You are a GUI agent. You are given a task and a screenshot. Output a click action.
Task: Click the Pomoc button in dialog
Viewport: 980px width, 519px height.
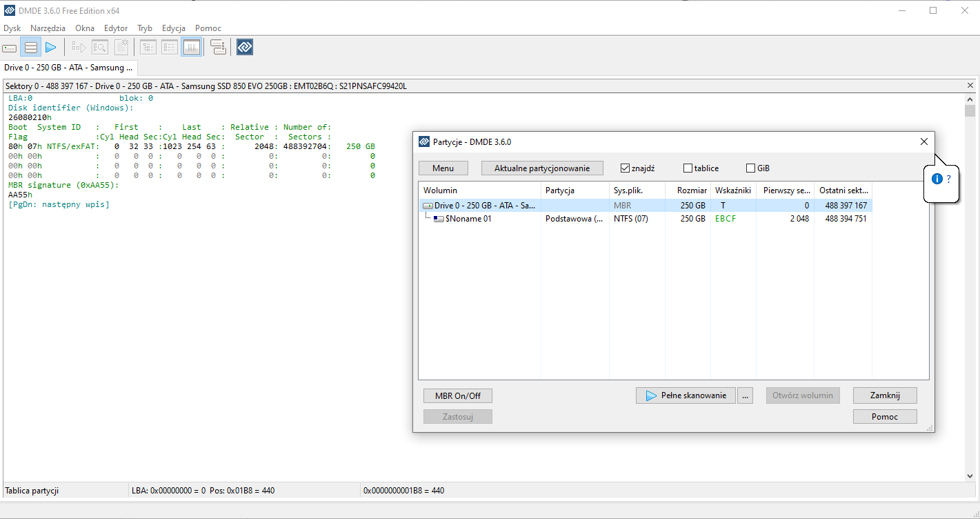coord(885,417)
